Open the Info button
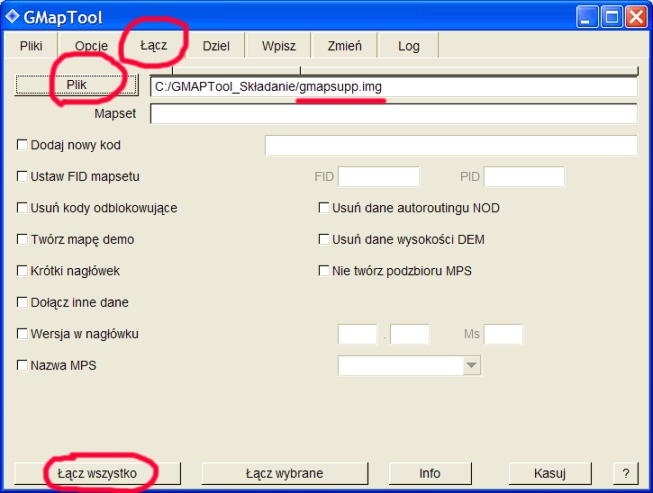 (x=430, y=472)
